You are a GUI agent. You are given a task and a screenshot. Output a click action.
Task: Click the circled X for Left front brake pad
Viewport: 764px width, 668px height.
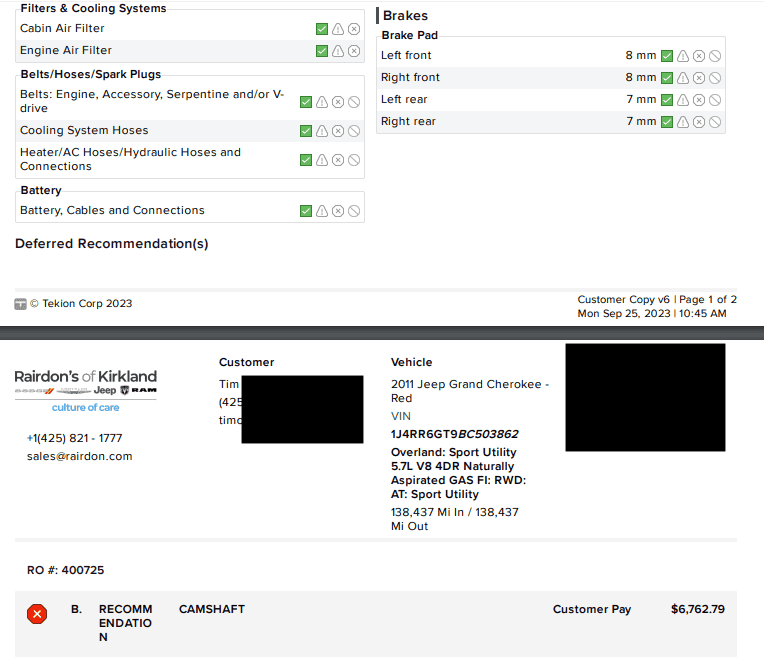(699, 56)
